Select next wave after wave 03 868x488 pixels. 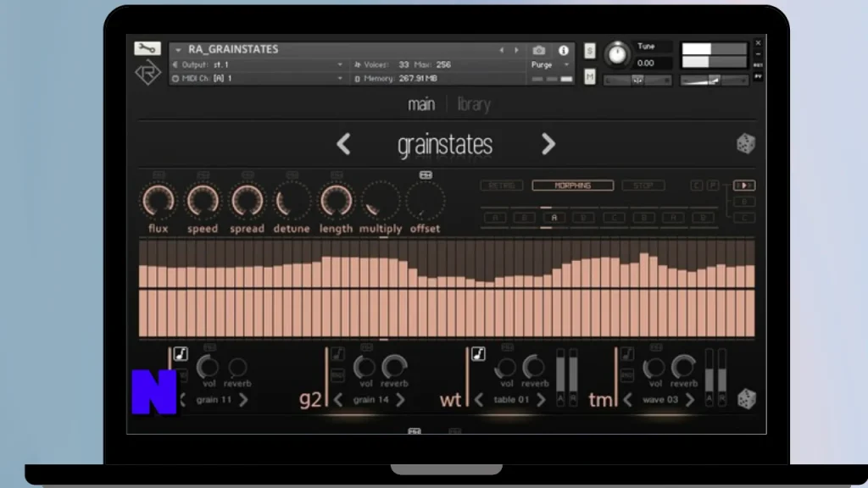pos(690,400)
